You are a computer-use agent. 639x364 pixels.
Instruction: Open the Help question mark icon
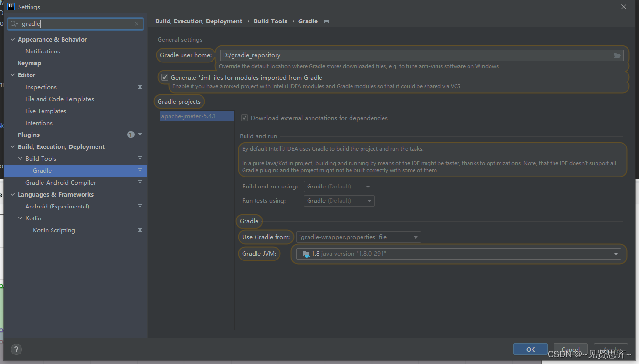[x=16, y=349]
